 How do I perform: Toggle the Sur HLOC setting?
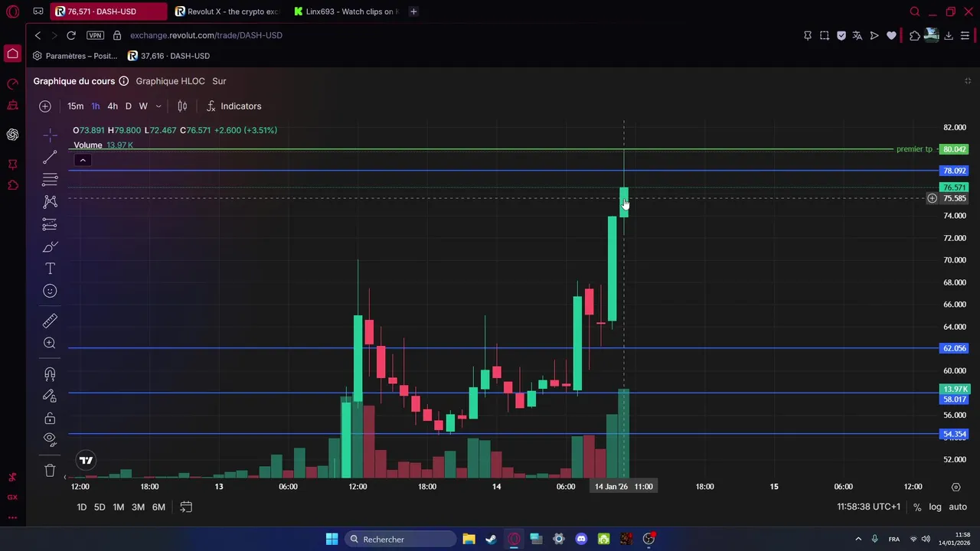219,81
